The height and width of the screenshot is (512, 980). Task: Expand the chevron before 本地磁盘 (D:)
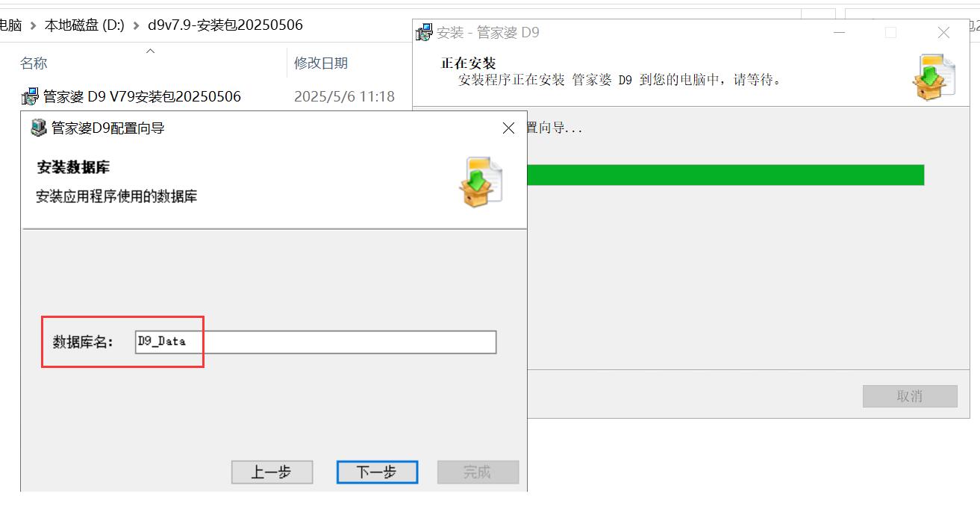tap(33, 25)
